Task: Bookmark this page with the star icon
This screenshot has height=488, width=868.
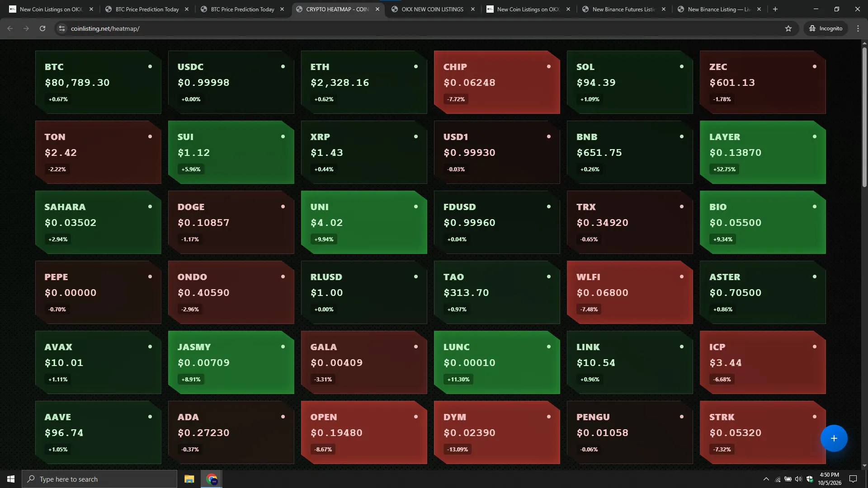Action: [x=788, y=28]
